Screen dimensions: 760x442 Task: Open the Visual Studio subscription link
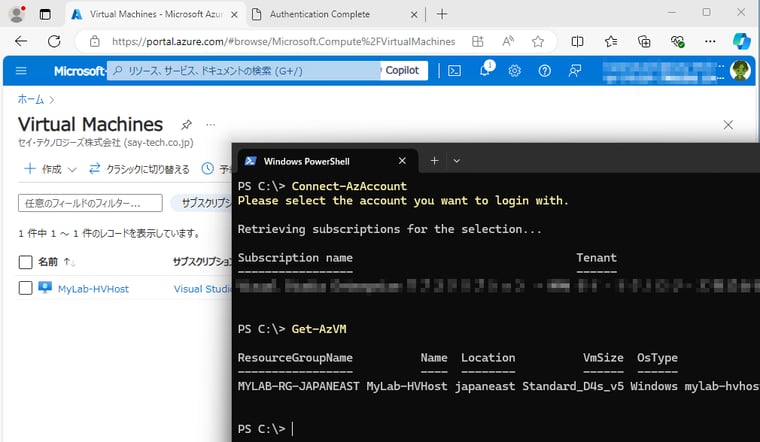tap(203, 289)
